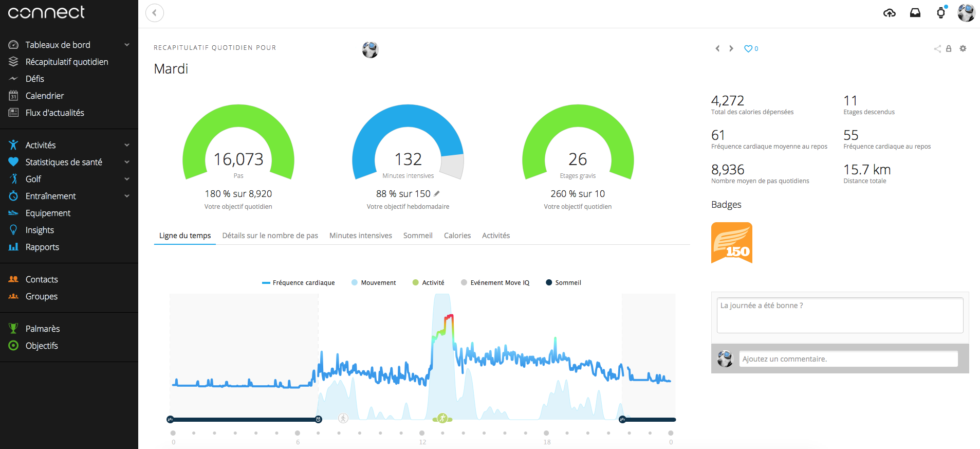Go back with the circular back arrow
This screenshot has height=449, width=980.
(x=155, y=13)
